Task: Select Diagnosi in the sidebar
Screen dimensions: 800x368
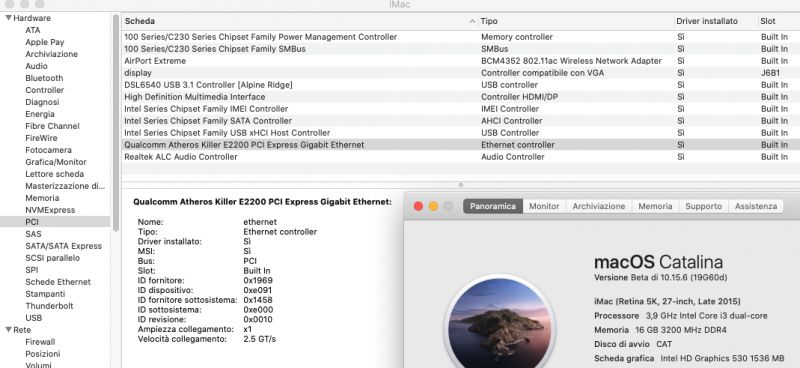Action: pos(42,102)
